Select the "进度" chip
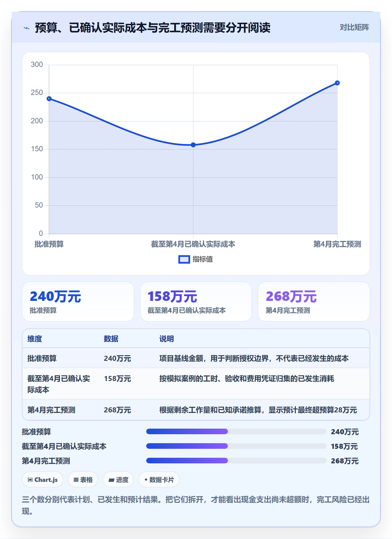Image resolution: width=392 pixels, height=539 pixels. click(x=118, y=480)
